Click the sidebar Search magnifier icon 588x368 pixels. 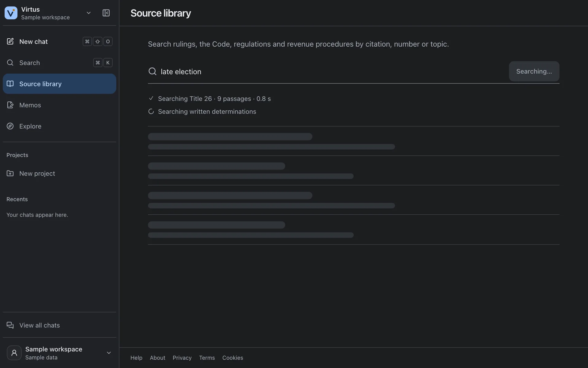10,63
